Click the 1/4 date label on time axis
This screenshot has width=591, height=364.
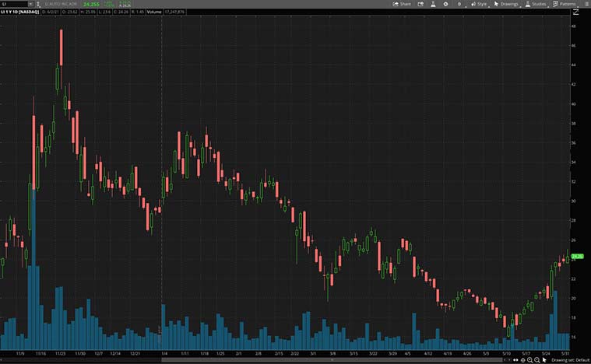coord(164,353)
